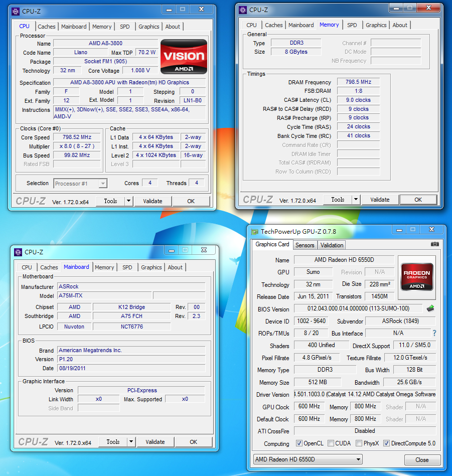
Task: Click the Driver Version field in GPU-Z
Action: point(365,394)
